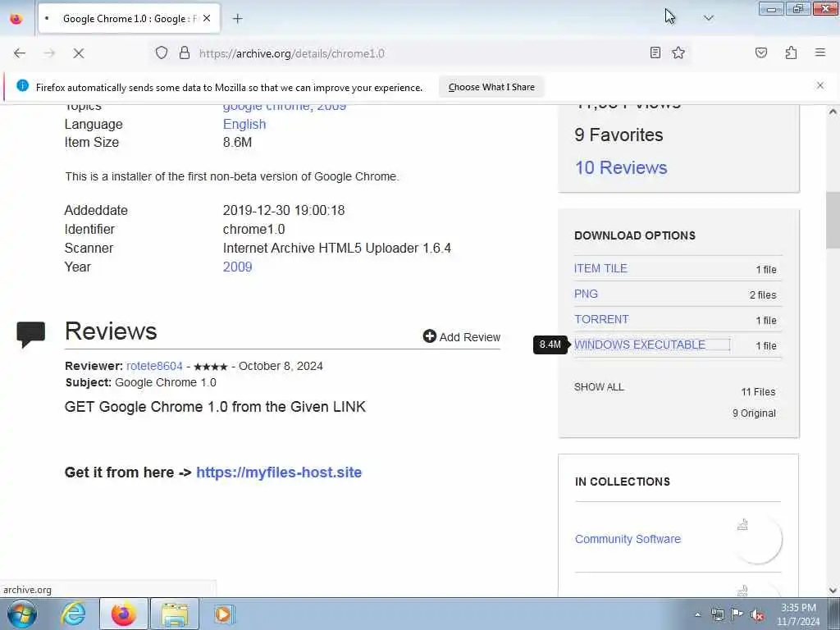Open Windows Media Player taskbar icon

(223, 614)
